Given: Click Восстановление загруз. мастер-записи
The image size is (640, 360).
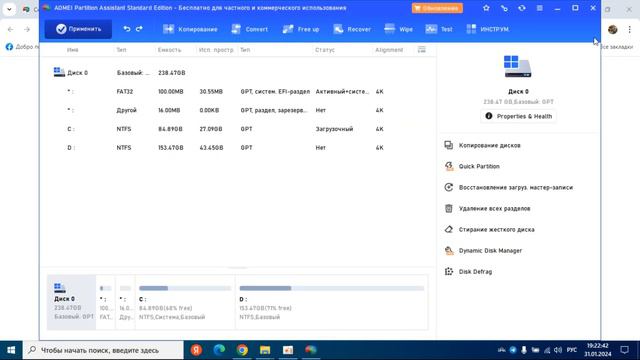Looking at the screenshot, I should point(516,187).
